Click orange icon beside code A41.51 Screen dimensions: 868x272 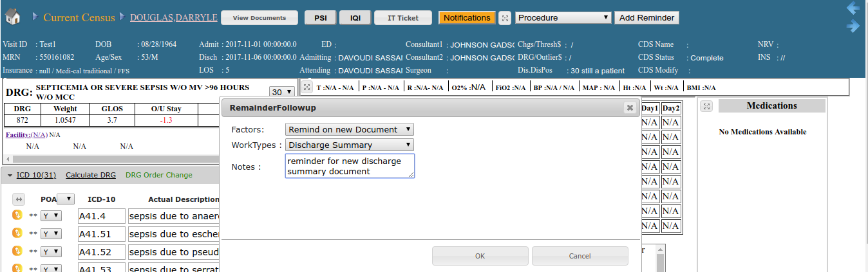click(x=17, y=233)
